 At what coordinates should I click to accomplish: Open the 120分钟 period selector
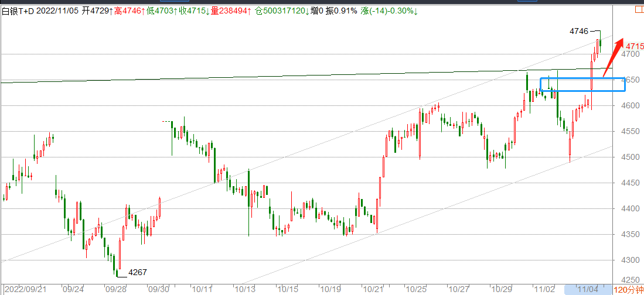click(x=628, y=289)
